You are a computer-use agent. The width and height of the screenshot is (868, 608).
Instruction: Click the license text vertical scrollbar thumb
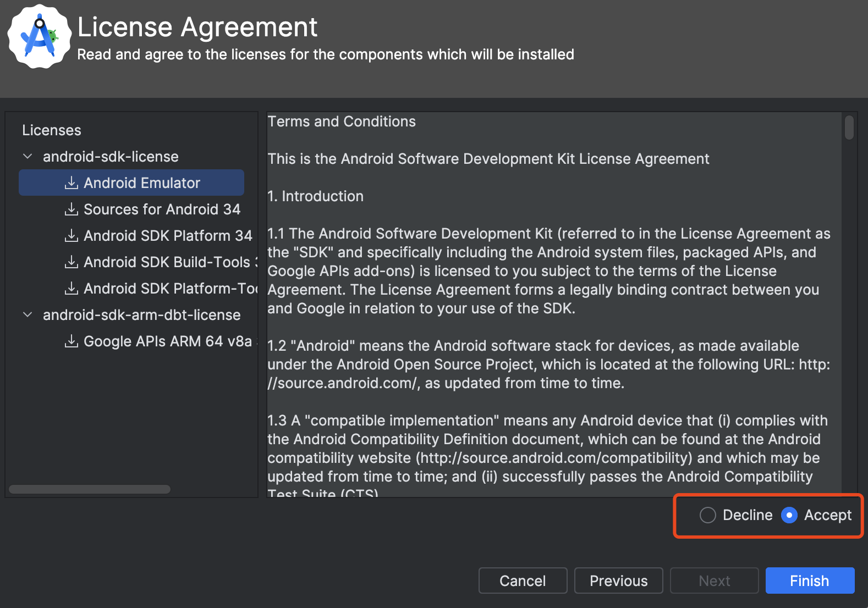(849, 127)
